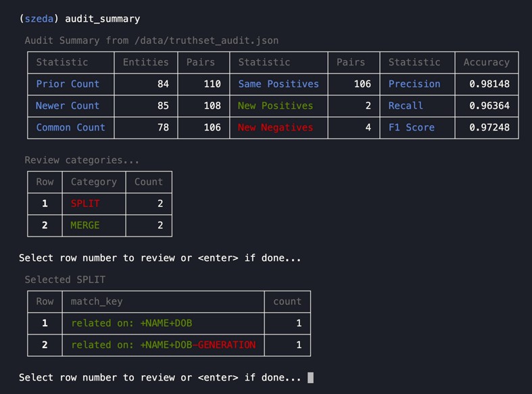Place cursor at the final input prompt
This screenshot has width=532, height=394.
[310, 377]
